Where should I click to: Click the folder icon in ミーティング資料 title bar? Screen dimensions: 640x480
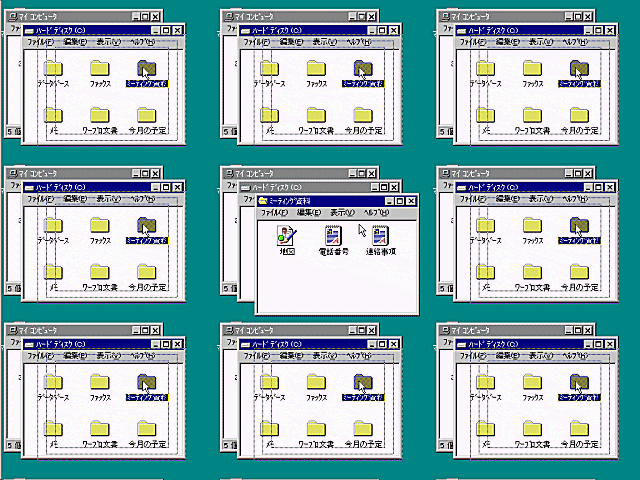[264, 201]
